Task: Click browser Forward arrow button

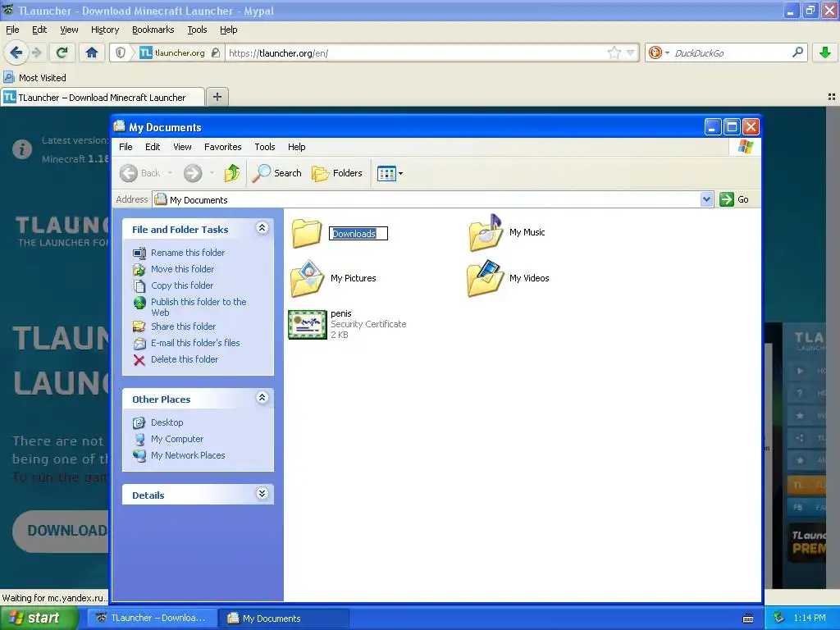Action: coord(36,52)
